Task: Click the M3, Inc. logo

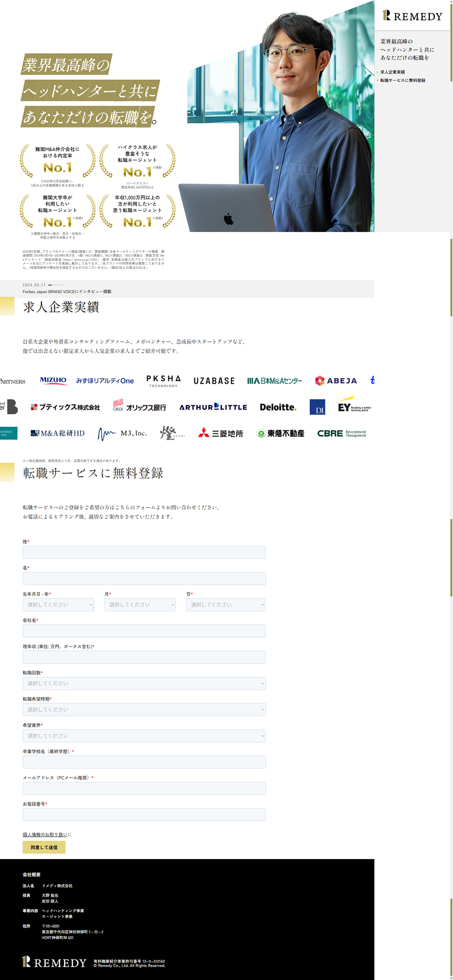Action: tap(122, 434)
